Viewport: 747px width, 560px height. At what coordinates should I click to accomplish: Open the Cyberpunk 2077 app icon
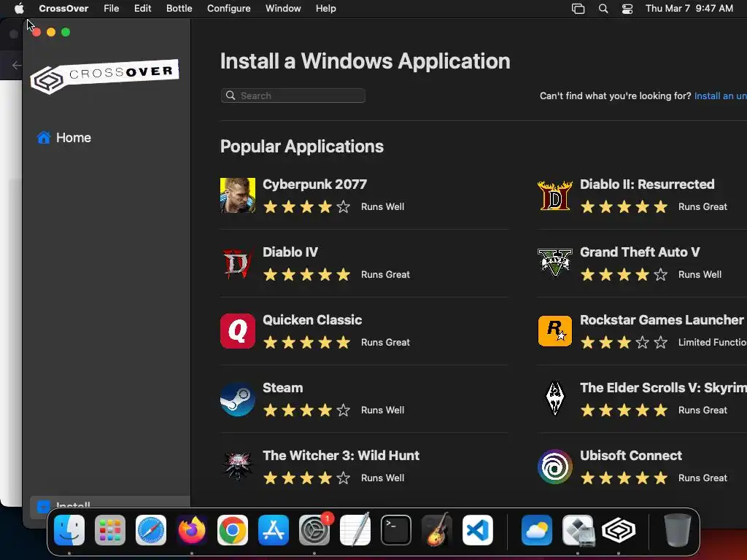click(237, 195)
